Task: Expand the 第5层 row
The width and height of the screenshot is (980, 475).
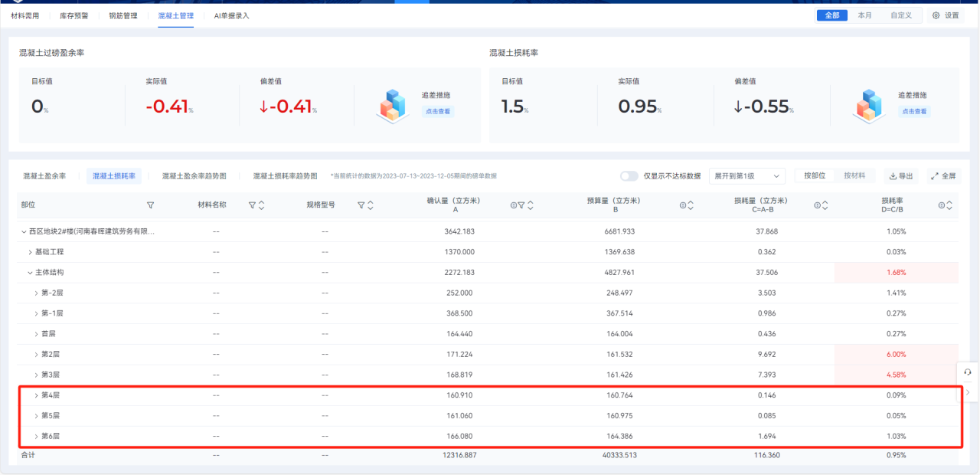Action: click(x=36, y=416)
